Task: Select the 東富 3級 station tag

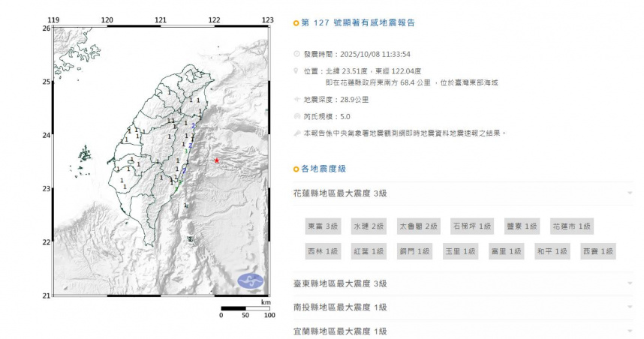Action: (x=322, y=226)
